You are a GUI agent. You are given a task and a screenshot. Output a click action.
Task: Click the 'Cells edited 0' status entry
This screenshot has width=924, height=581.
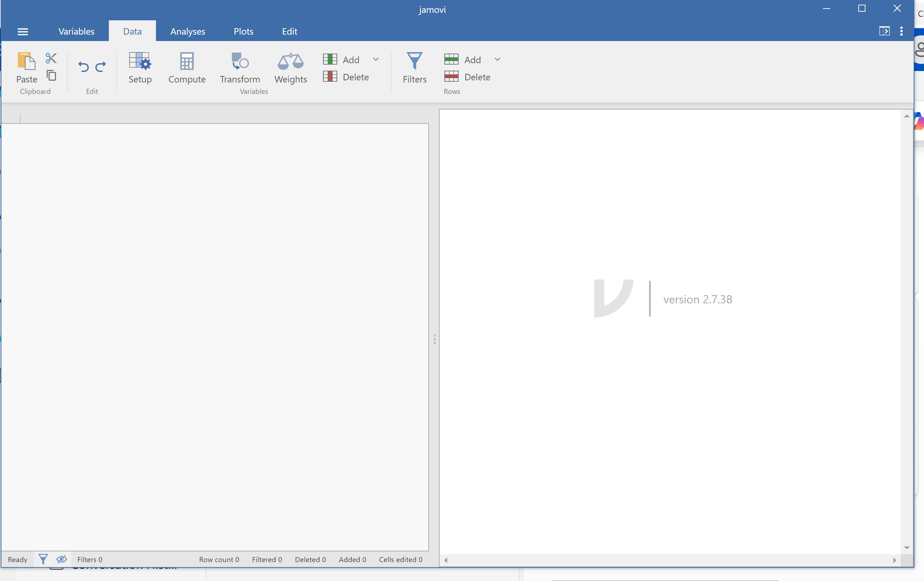click(x=400, y=560)
